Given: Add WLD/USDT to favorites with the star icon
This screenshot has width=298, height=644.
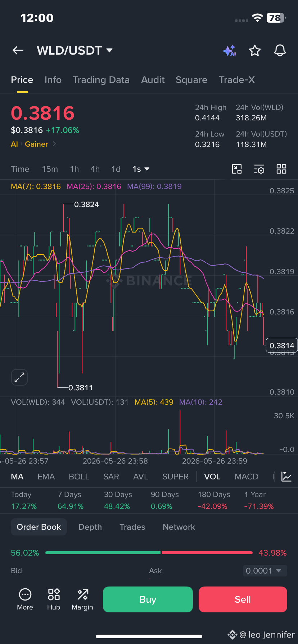Looking at the screenshot, I should click(255, 51).
